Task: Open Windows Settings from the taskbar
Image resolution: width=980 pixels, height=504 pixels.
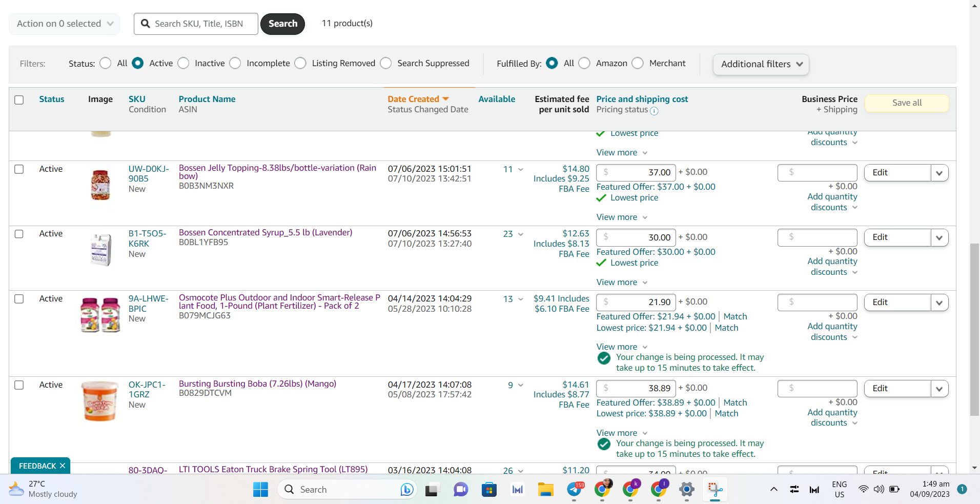Action: 687,490
